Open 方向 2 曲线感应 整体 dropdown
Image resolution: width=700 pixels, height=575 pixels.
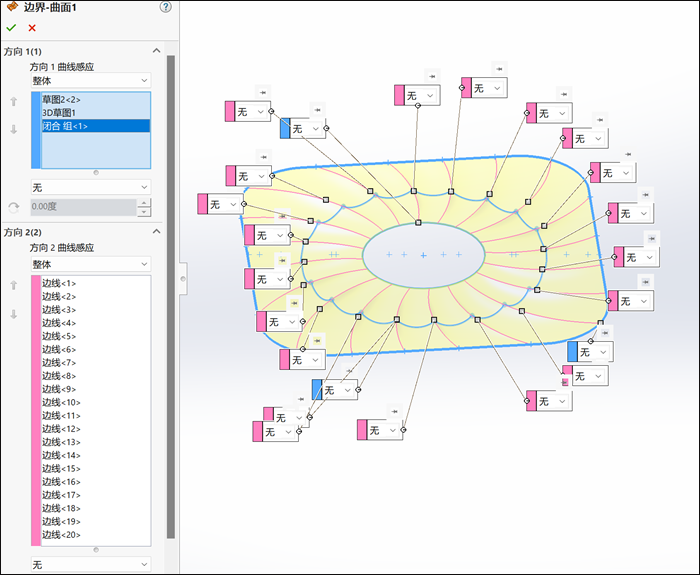(x=90, y=264)
